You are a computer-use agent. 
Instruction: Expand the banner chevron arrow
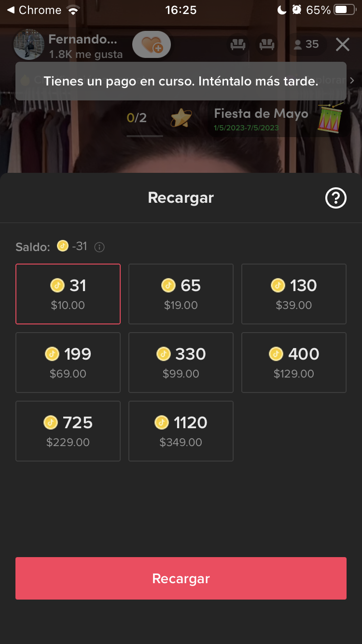(352, 81)
